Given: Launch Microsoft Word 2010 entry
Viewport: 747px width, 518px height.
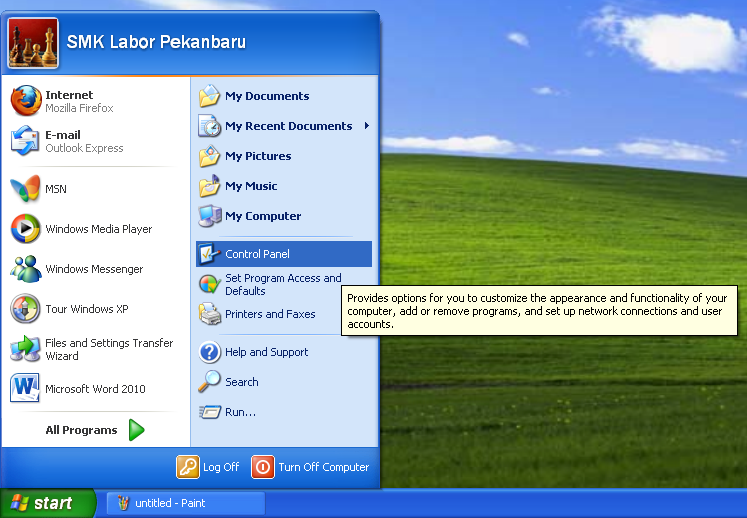Looking at the screenshot, I should pyautogui.click(x=94, y=389).
